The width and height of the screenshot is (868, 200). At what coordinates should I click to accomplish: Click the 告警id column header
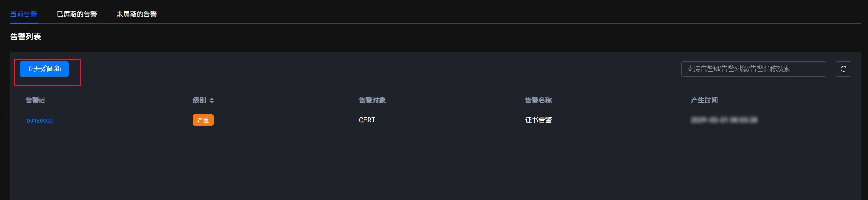(x=35, y=100)
